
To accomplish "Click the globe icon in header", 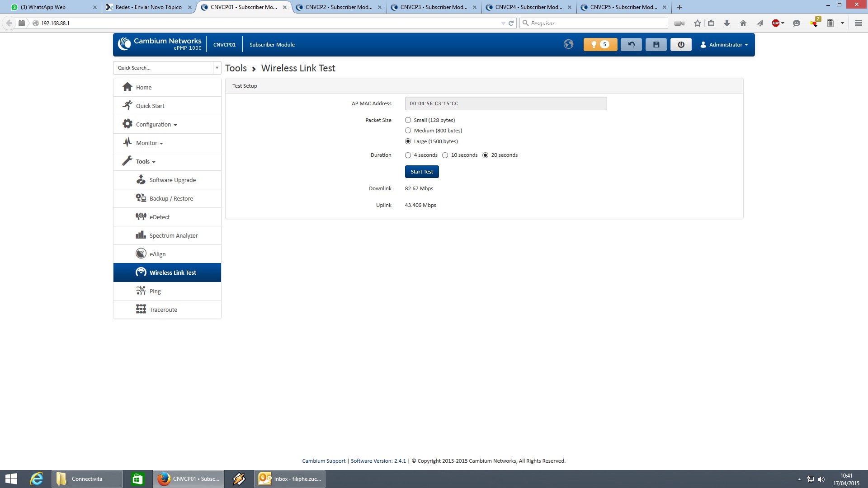I will point(568,44).
